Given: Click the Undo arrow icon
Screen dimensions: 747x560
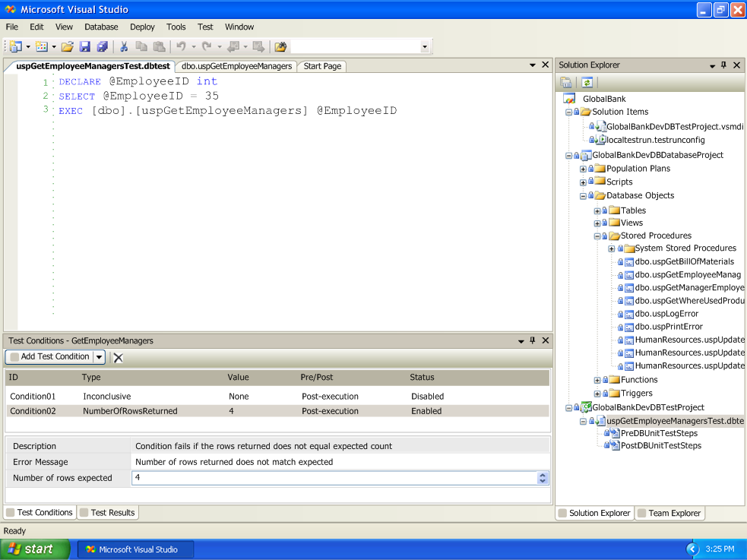Looking at the screenshot, I should 181,46.
